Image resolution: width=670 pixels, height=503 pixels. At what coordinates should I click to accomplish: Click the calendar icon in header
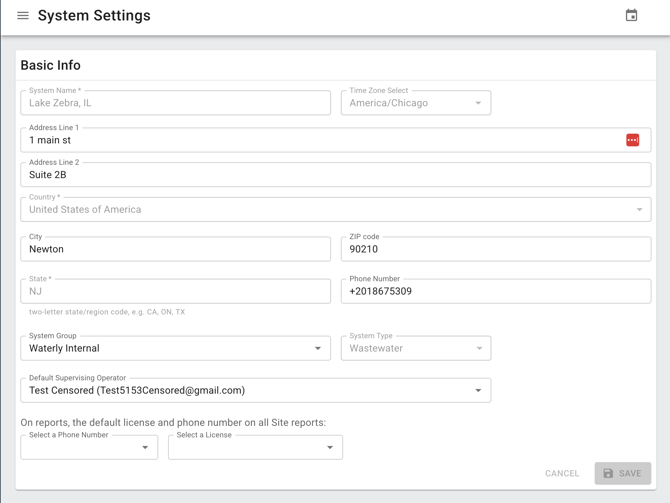tap(631, 16)
